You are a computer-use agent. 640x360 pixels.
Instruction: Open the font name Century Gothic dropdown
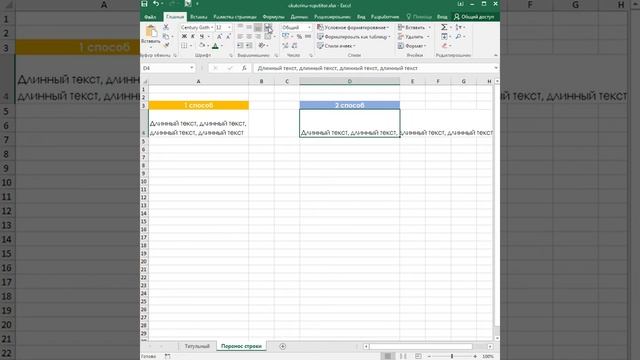coord(212,27)
